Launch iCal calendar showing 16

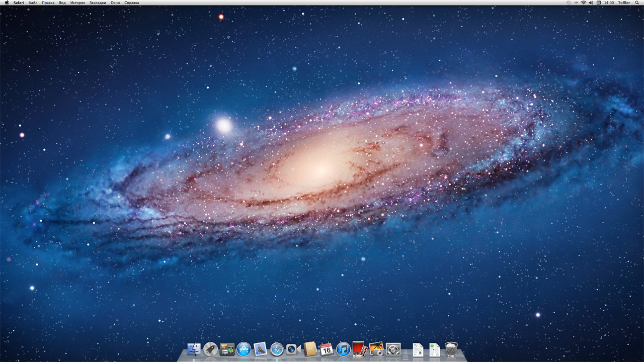[x=327, y=349]
